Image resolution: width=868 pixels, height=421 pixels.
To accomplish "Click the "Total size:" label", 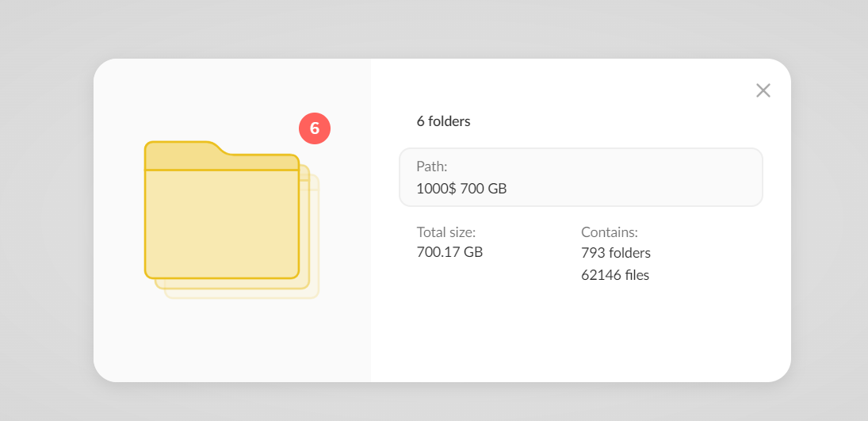I will tap(445, 232).
